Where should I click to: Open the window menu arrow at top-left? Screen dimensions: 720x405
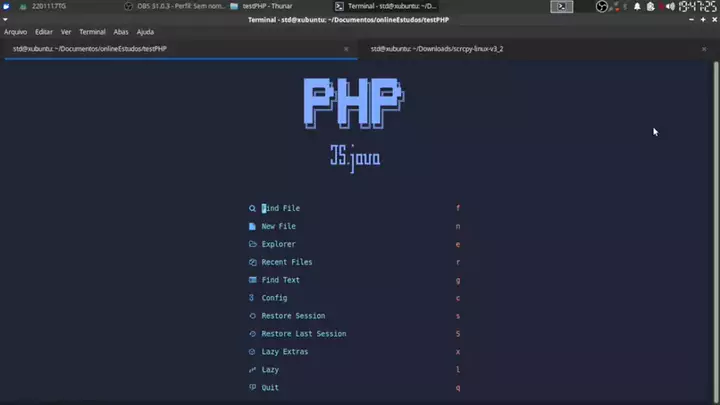tap(5, 20)
